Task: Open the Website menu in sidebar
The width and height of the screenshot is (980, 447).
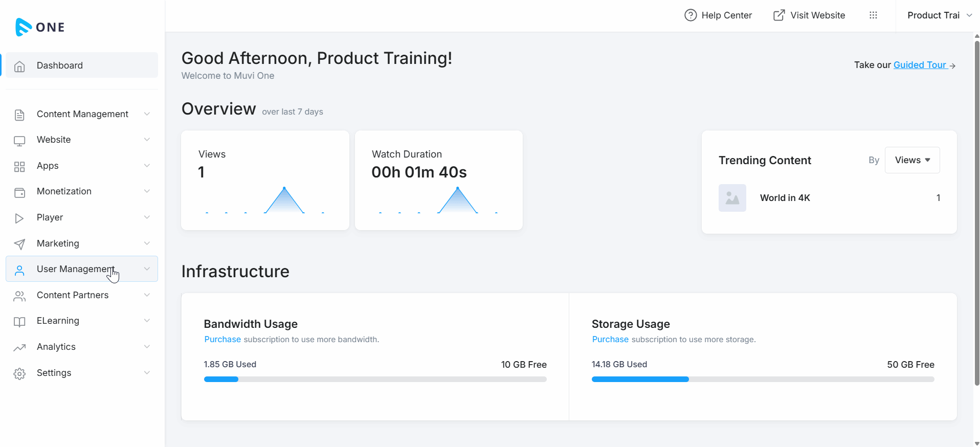Action: 54,140
